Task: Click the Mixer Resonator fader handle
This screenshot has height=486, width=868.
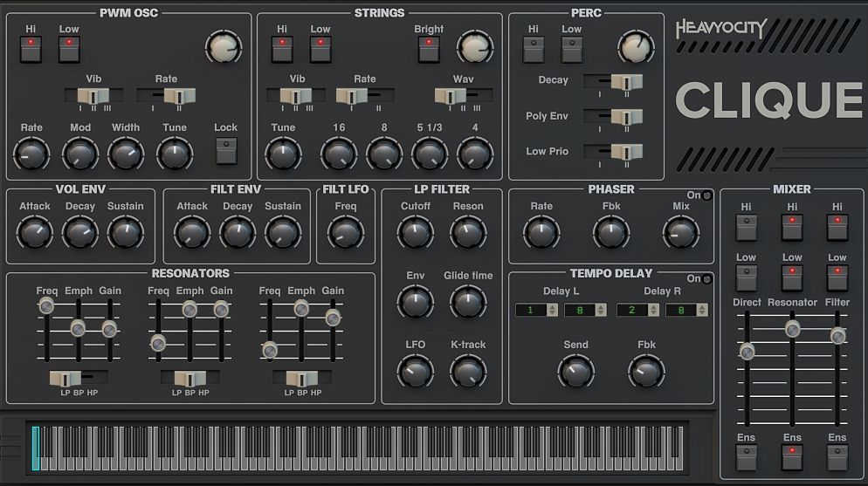Action: [792, 330]
